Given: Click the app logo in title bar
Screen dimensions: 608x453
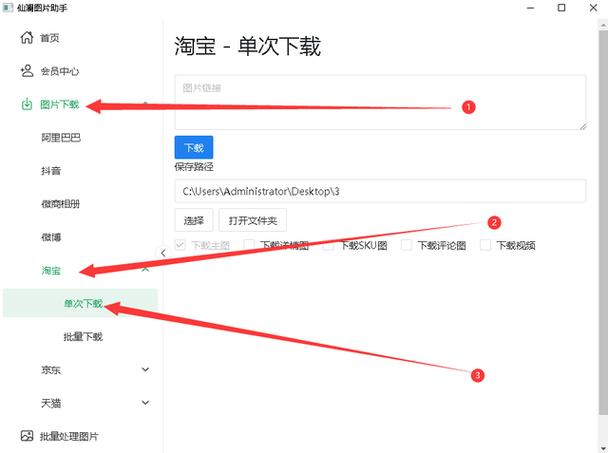Looking at the screenshot, I should (x=8, y=8).
